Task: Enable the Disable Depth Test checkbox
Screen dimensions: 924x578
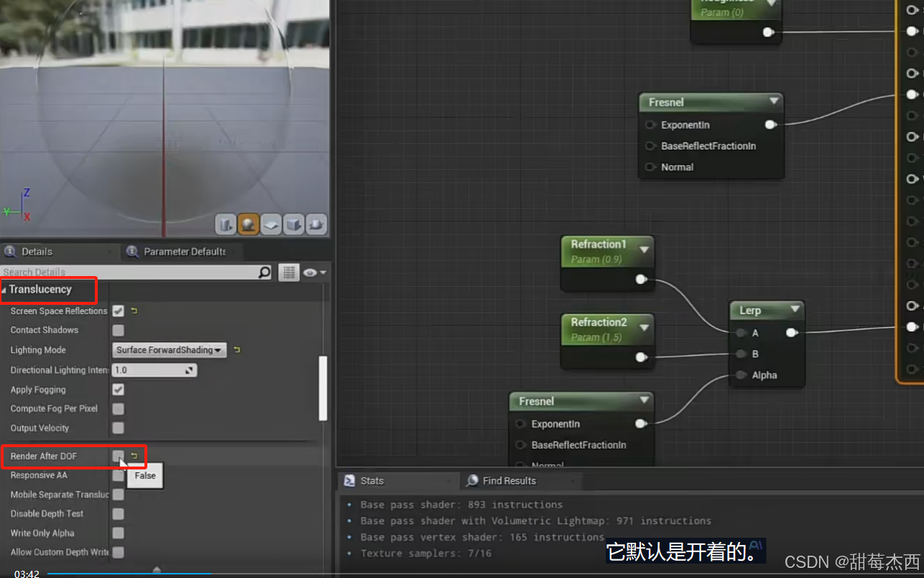Action: pyautogui.click(x=119, y=514)
